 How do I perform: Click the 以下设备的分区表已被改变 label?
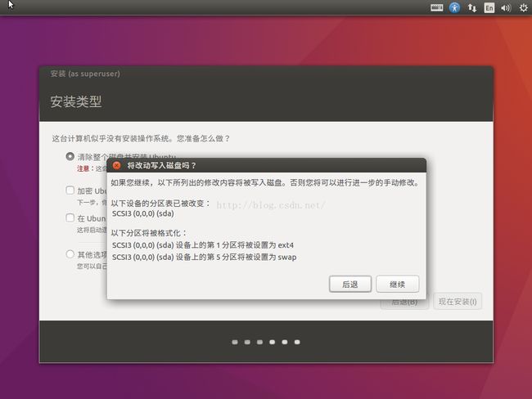(x=160, y=204)
